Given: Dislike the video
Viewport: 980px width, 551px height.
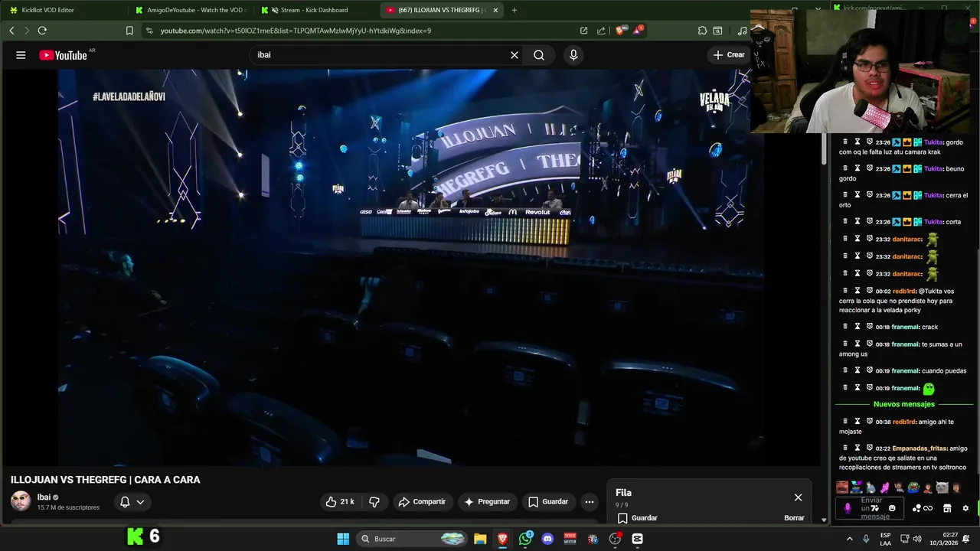Looking at the screenshot, I should [374, 502].
